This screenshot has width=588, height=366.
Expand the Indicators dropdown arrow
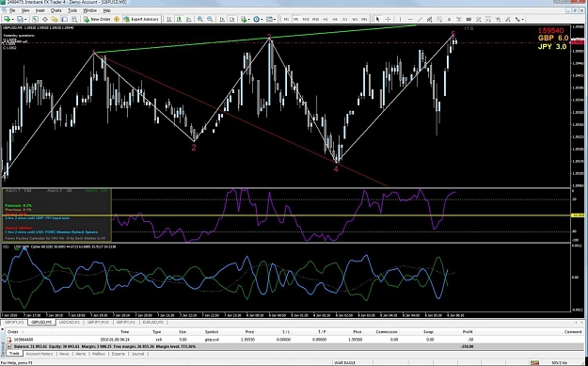click(x=249, y=19)
